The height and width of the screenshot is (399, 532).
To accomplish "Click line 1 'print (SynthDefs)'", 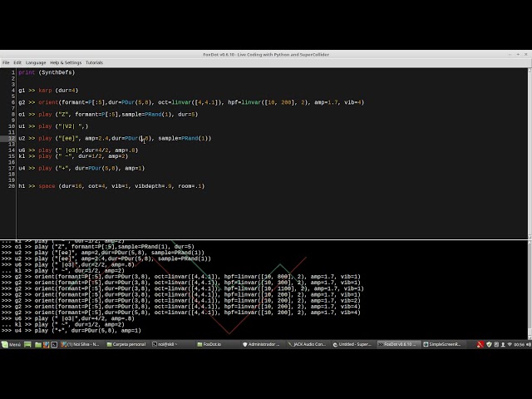I will point(47,72).
